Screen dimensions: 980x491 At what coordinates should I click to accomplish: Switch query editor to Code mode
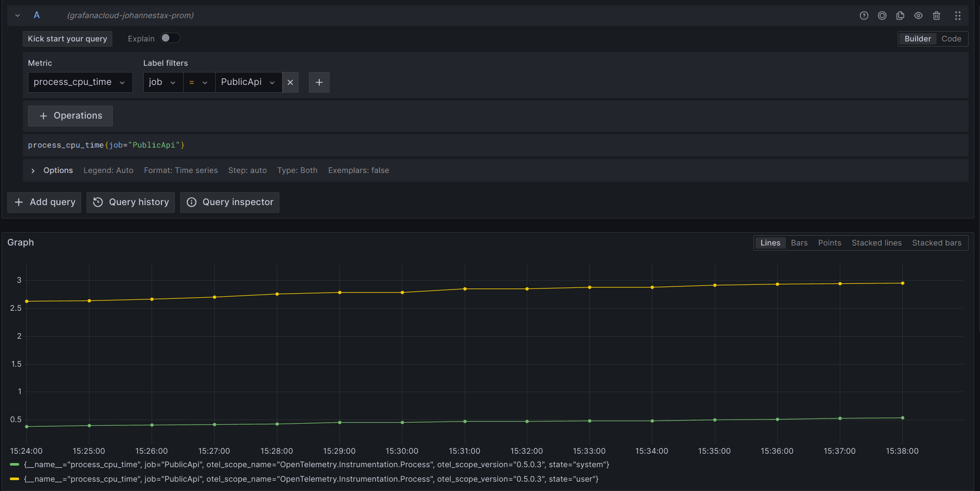tap(951, 38)
